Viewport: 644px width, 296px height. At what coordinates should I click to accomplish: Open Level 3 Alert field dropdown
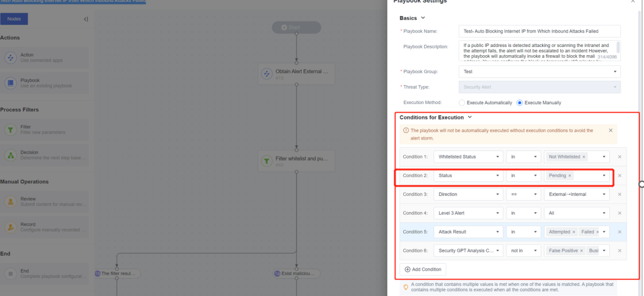(468, 213)
